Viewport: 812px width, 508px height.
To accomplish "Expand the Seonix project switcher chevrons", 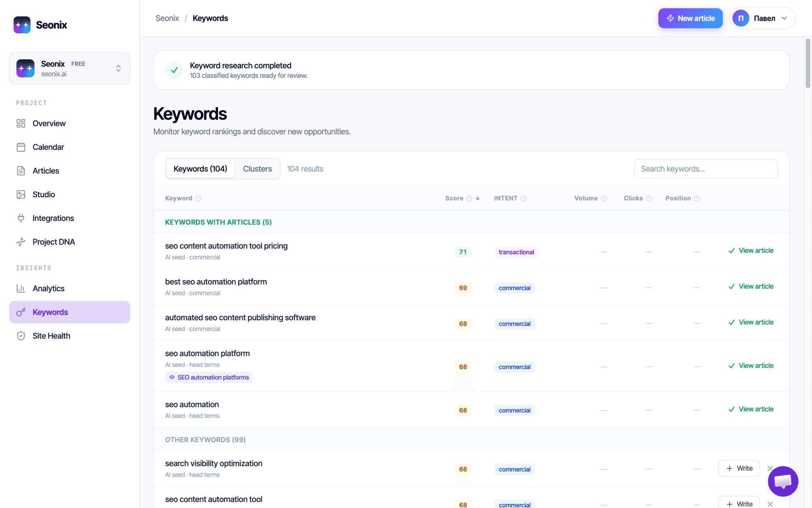I will point(118,68).
